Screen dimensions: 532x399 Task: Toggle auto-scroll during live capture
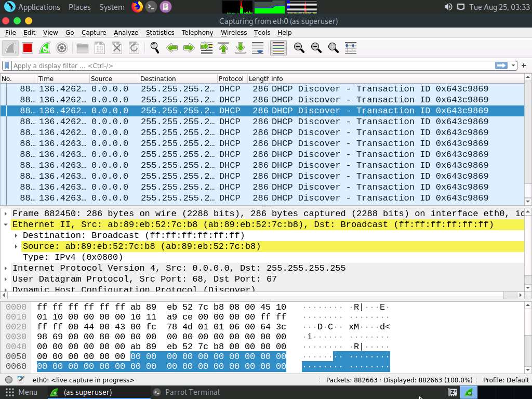click(258, 48)
